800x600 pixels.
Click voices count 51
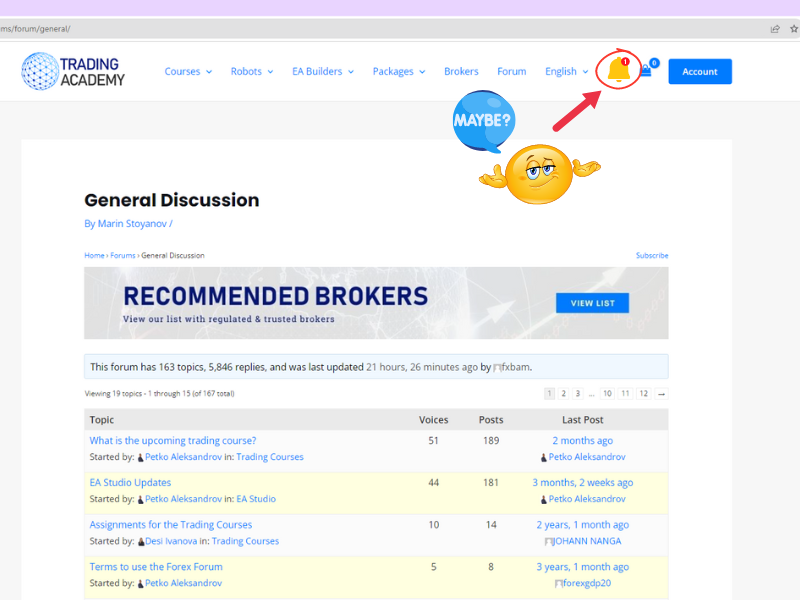coord(433,440)
